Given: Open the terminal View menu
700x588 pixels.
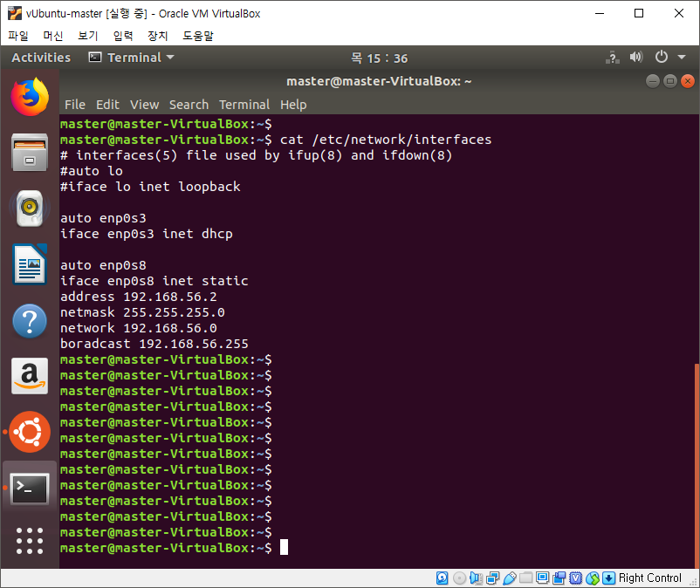Looking at the screenshot, I should click(x=144, y=105).
